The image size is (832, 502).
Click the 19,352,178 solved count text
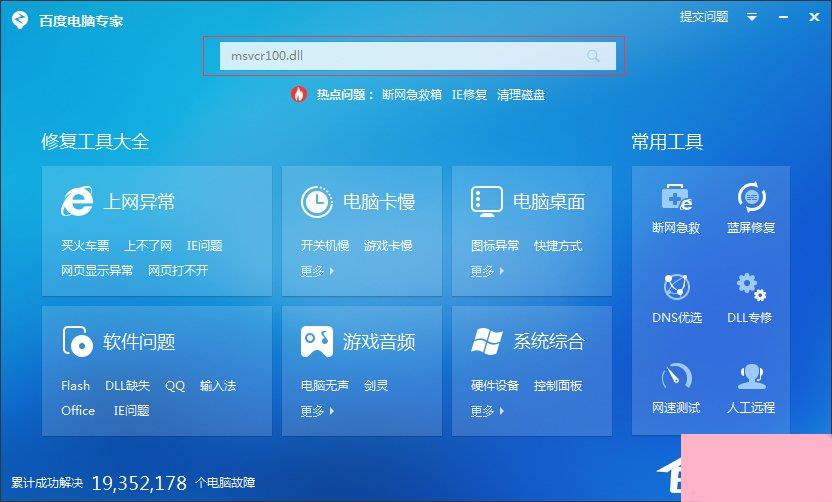(x=140, y=483)
